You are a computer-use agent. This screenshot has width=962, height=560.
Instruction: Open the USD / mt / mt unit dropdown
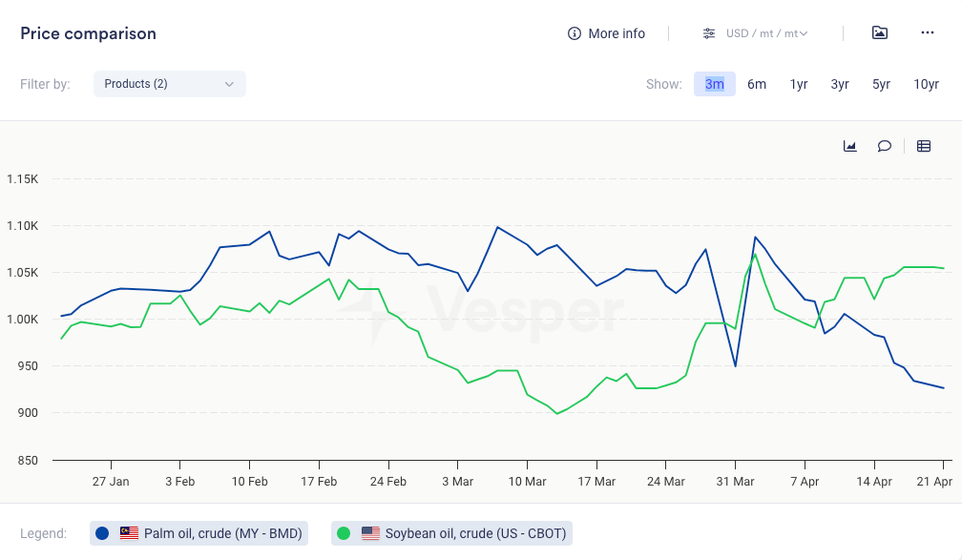click(762, 33)
